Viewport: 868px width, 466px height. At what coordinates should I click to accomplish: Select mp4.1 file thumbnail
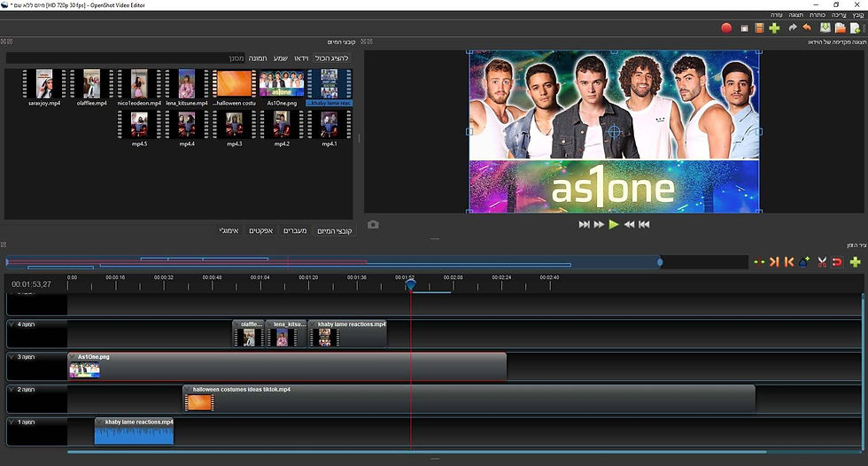click(329, 124)
